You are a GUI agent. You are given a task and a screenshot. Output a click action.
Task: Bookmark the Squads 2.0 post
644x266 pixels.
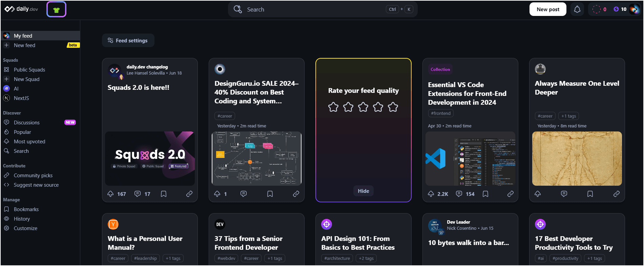(x=164, y=194)
